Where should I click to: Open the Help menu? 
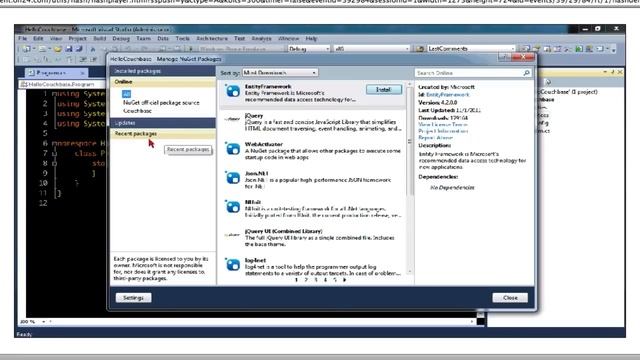click(x=311, y=38)
